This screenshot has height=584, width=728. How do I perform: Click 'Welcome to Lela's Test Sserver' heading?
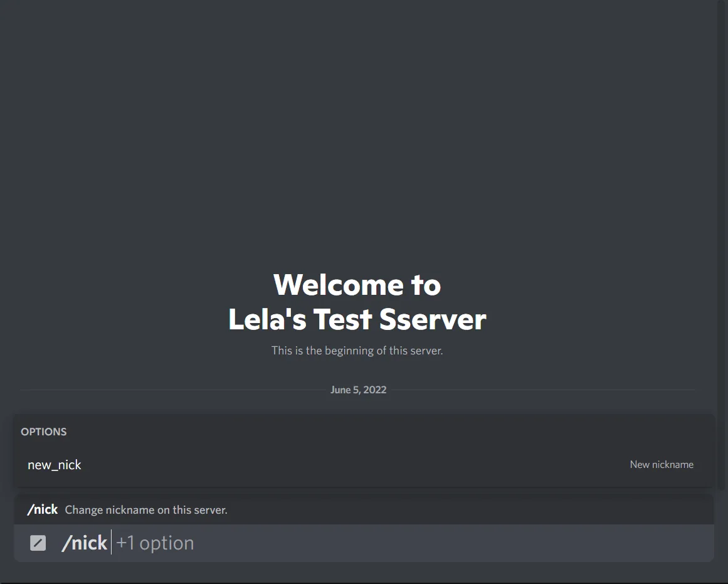[357, 302]
